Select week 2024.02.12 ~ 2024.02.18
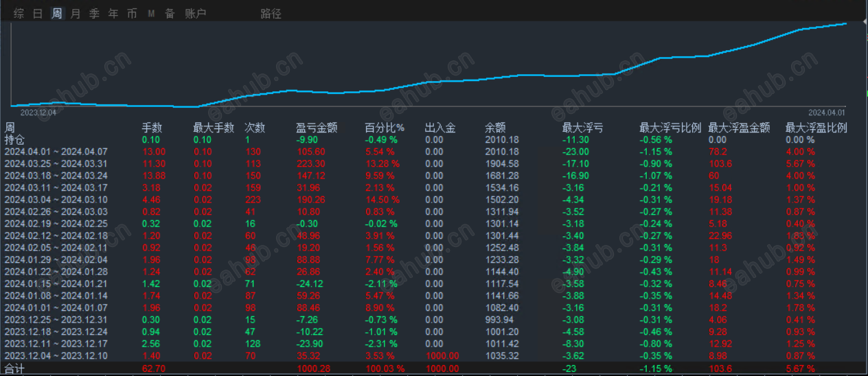 pos(56,235)
